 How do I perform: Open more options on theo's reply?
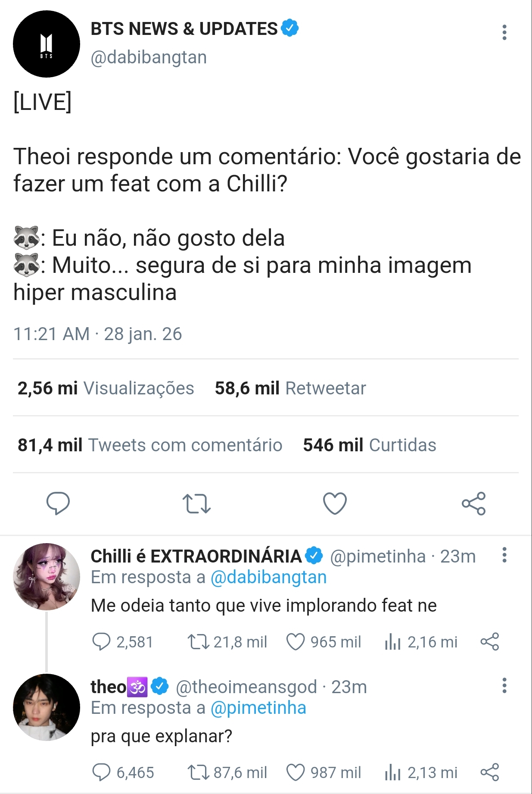coord(504,686)
